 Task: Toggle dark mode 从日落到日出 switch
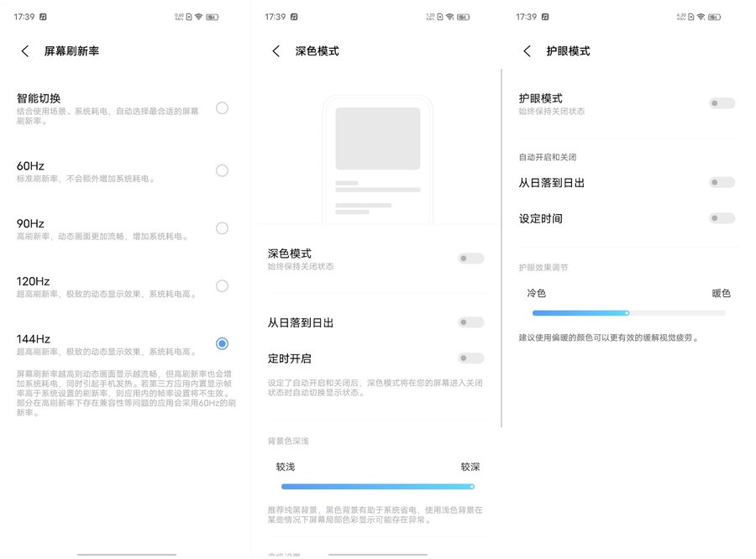pos(470,322)
